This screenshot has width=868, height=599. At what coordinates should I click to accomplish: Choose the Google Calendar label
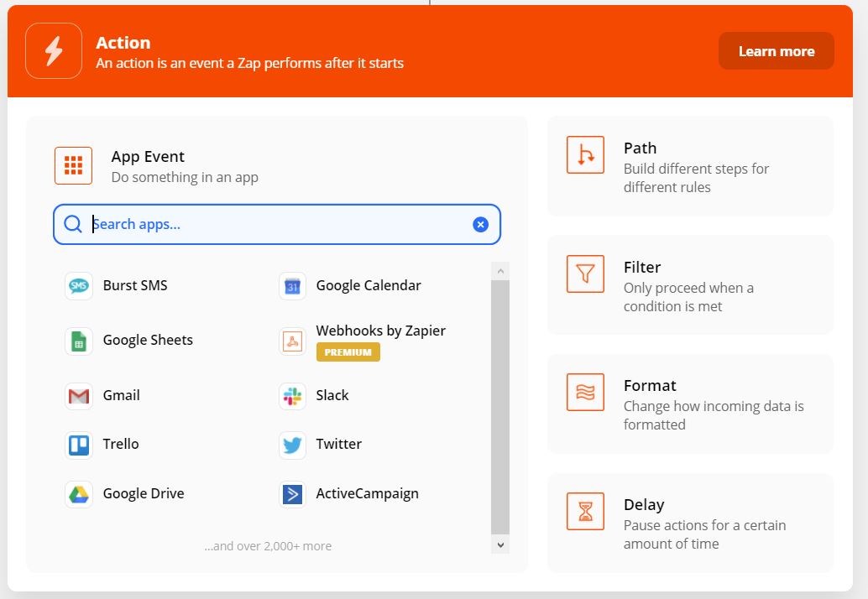(369, 285)
